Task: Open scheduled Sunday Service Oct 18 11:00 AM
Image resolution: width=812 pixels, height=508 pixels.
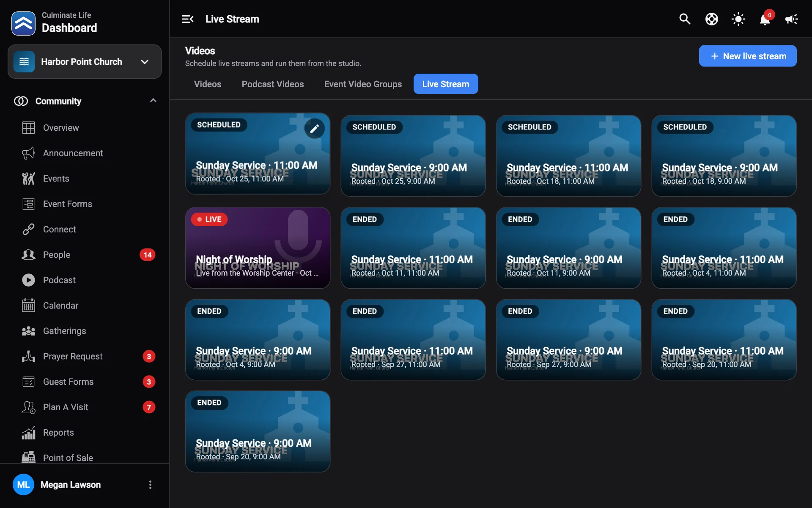Action: (568, 156)
